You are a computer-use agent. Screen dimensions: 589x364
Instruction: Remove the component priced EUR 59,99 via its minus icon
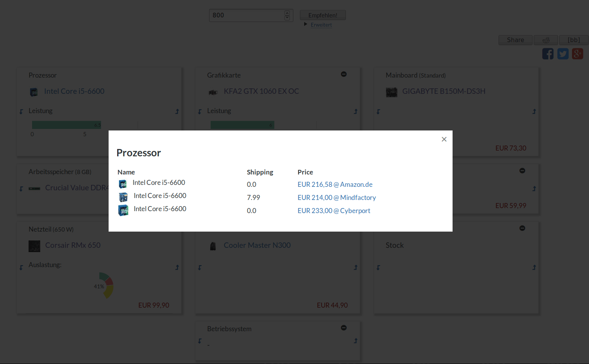pos(522,171)
